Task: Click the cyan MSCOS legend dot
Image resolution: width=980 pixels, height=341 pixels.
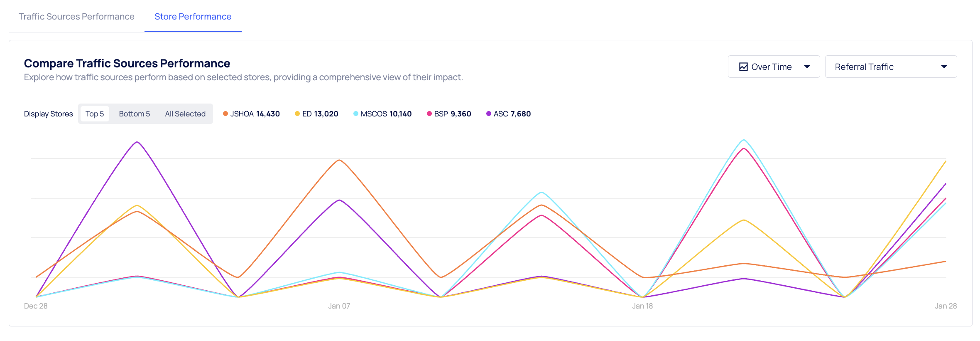Action: (x=356, y=114)
